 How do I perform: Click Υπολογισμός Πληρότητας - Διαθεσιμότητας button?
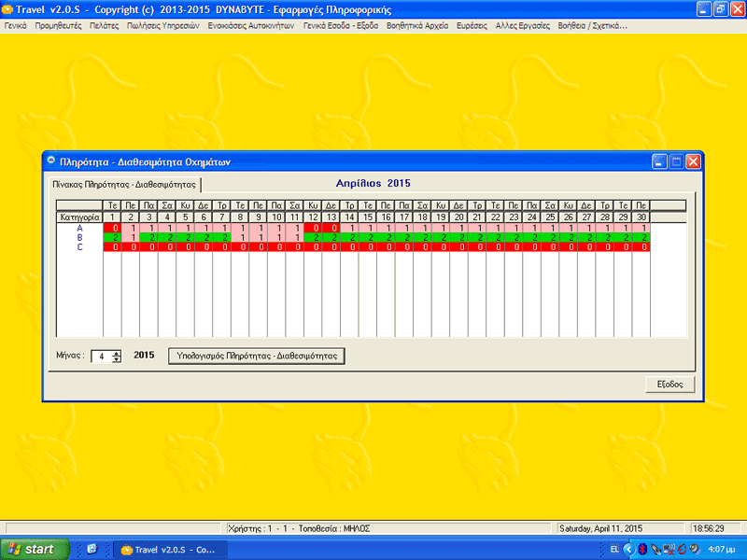[x=256, y=356]
